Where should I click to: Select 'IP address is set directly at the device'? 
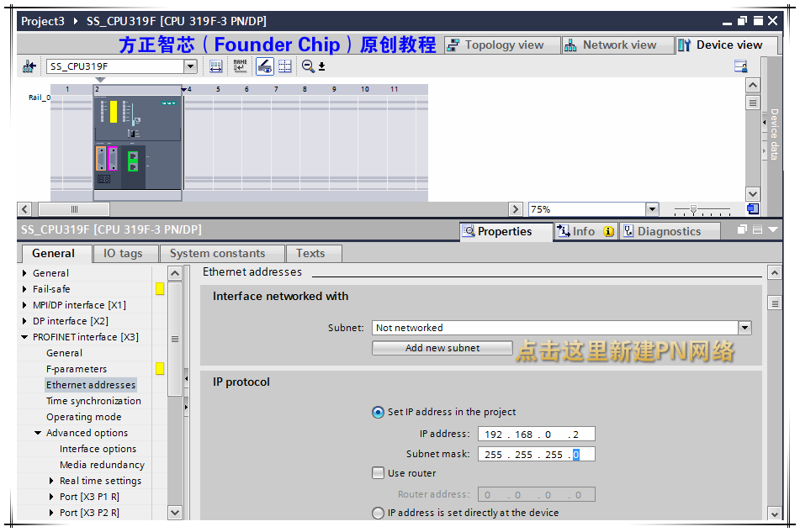[379, 513]
